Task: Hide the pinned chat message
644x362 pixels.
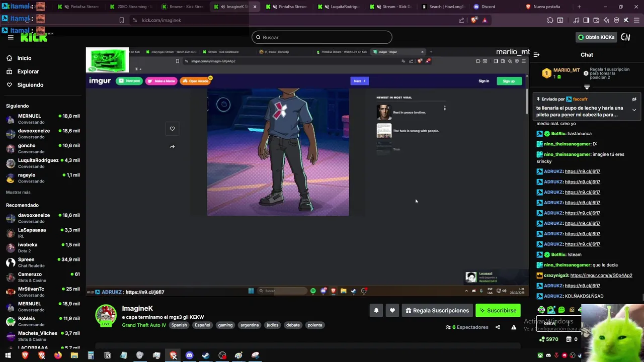Action: pos(634,99)
